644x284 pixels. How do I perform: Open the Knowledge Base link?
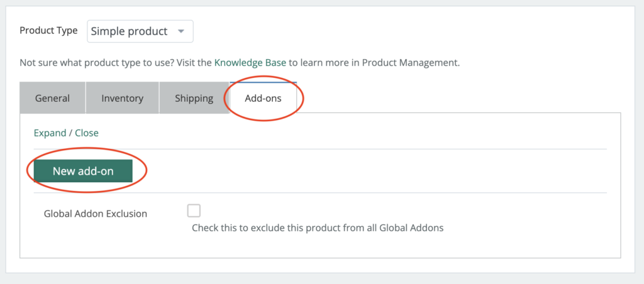pos(250,63)
